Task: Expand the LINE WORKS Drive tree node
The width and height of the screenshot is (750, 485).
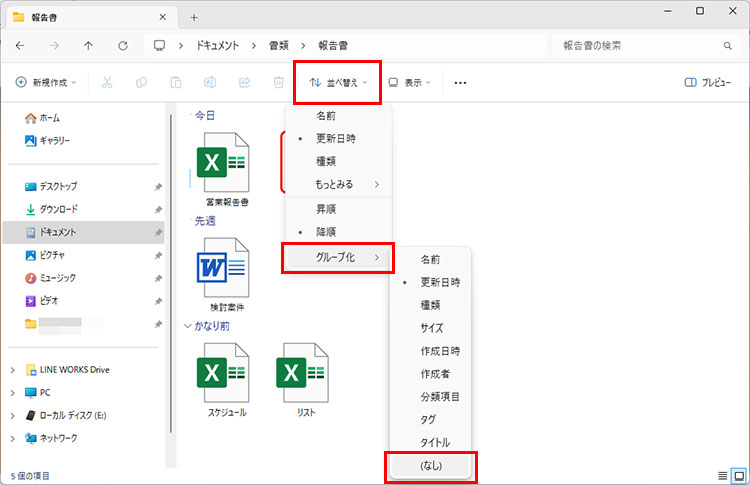Action: click(x=11, y=369)
